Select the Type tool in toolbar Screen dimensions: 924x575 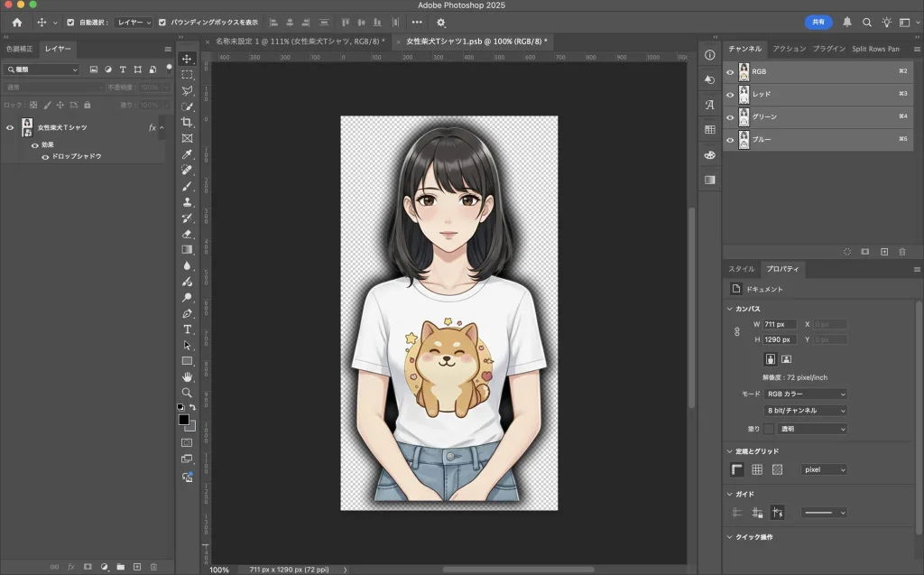coord(187,329)
